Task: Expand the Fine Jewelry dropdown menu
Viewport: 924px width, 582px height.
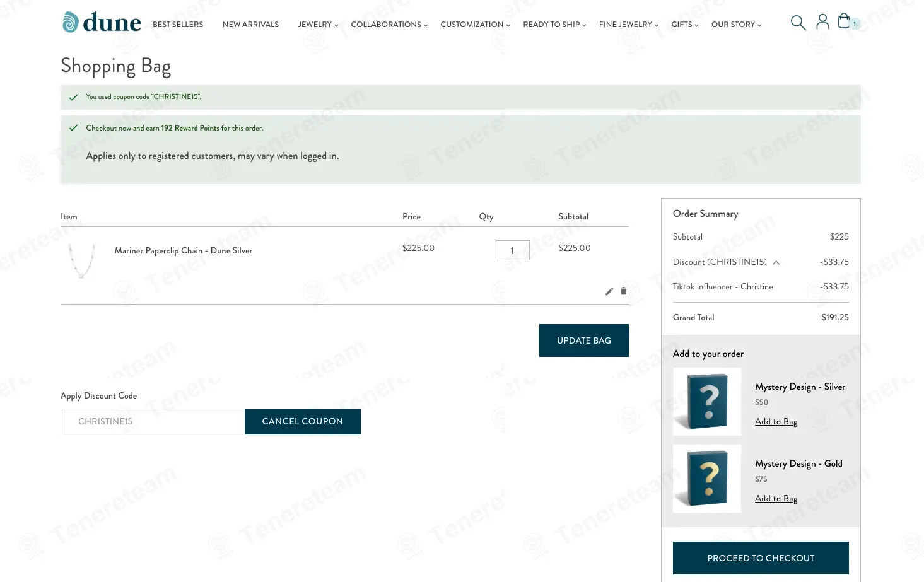Action: click(629, 25)
